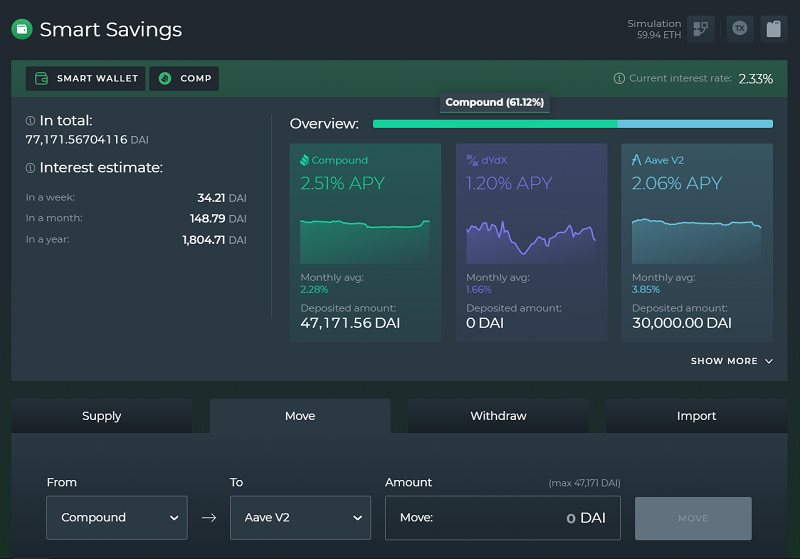Click the Smart Savings green logo icon
This screenshot has height=559, width=800.
click(x=22, y=29)
